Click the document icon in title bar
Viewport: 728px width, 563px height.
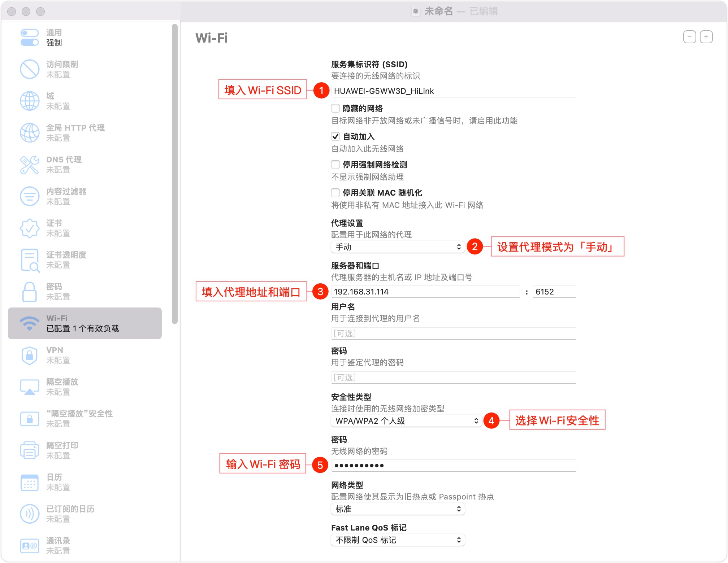tap(416, 11)
